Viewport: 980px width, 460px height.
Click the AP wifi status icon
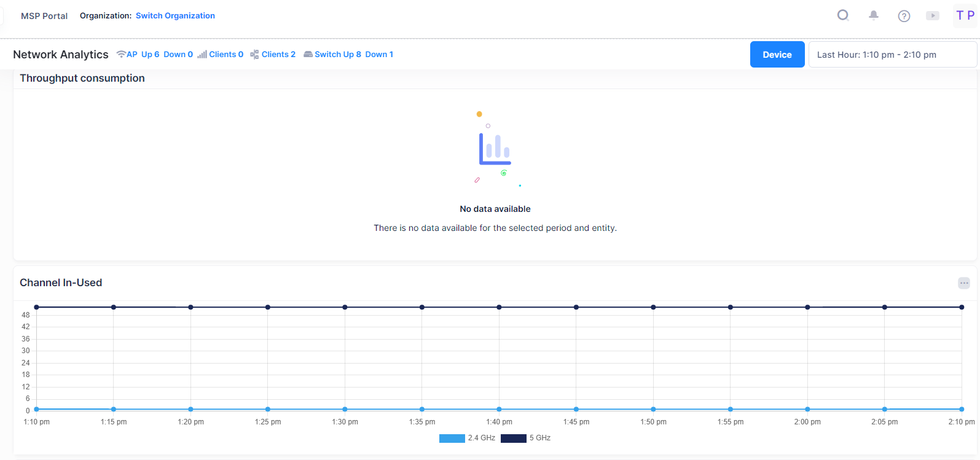[121, 54]
